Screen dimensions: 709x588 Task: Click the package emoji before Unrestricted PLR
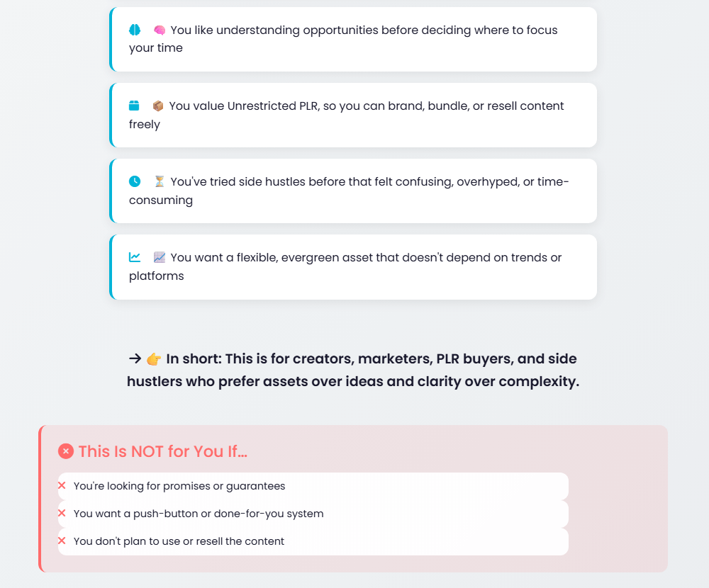[158, 106]
